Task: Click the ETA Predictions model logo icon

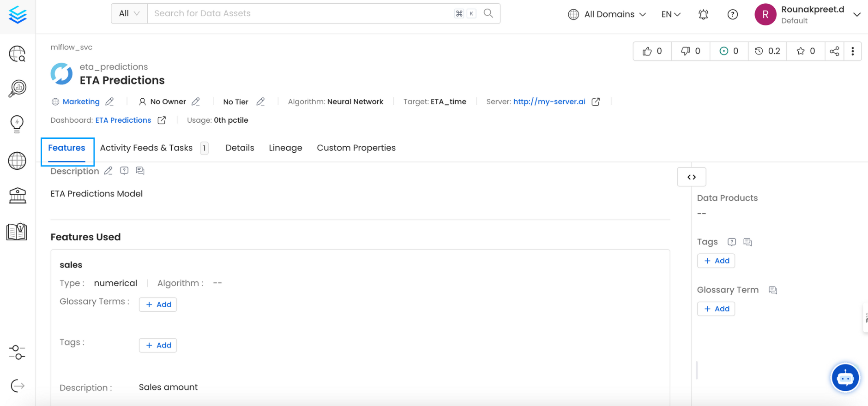Action: point(61,74)
